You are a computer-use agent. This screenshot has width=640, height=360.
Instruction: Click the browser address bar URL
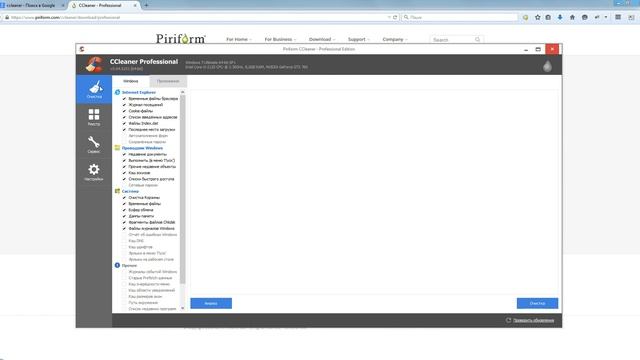pyautogui.click(x=65, y=18)
